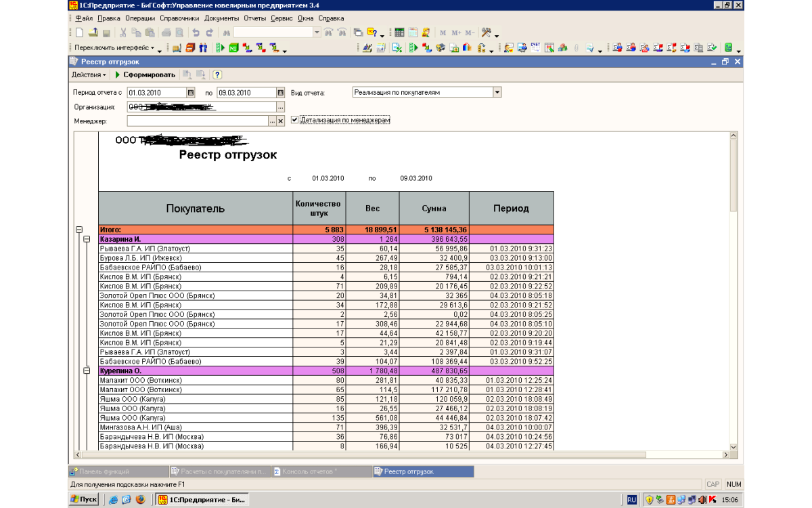Open the calendar icon in the top toolbar
The width and height of the screenshot is (812, 508).
tap(413, 33)
